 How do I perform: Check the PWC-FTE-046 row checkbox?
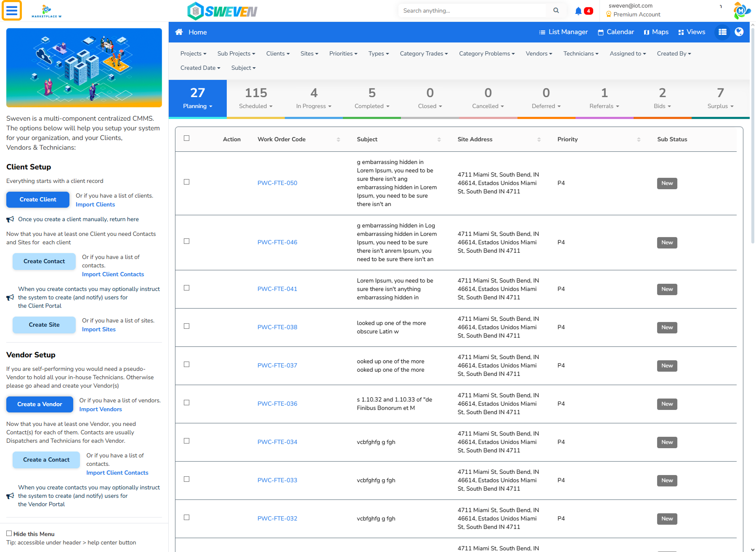[187, 241]
